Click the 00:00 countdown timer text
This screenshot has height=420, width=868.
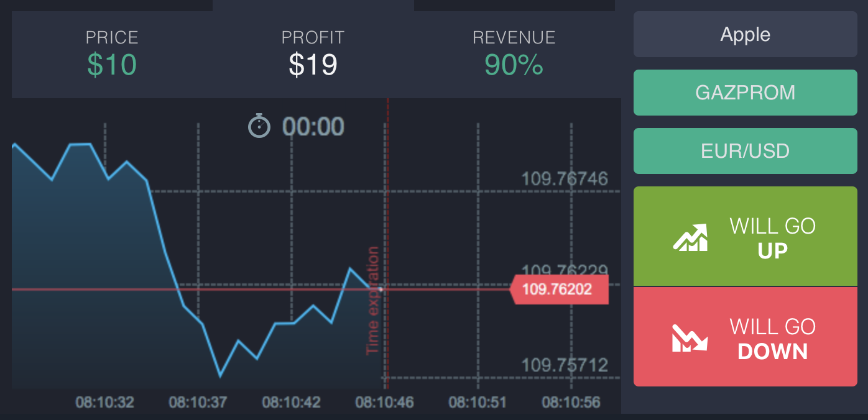point(313,127)
